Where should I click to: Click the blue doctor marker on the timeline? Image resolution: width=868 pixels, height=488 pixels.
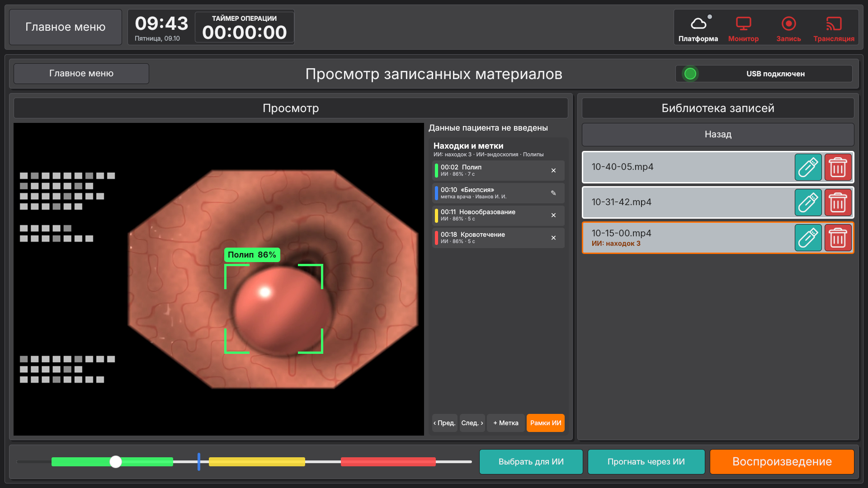coord(199,461)
